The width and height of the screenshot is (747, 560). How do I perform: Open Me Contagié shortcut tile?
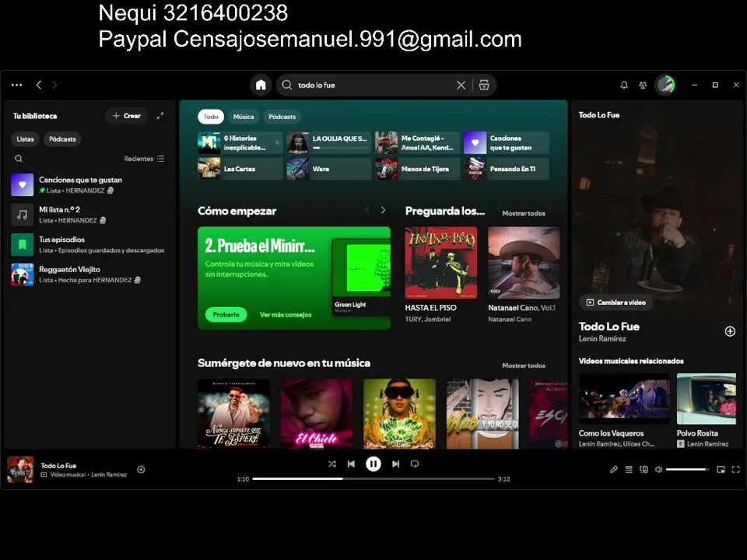click(417, 143)
